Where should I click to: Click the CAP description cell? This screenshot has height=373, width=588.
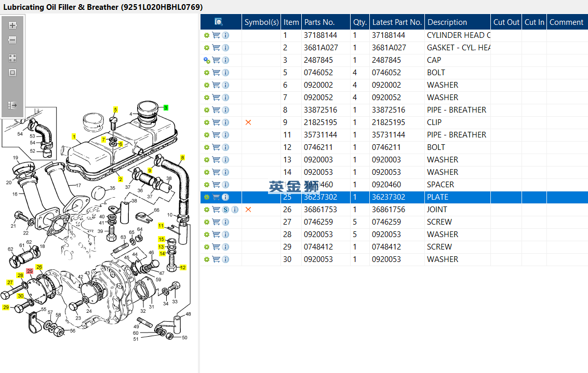click(434, 60)
